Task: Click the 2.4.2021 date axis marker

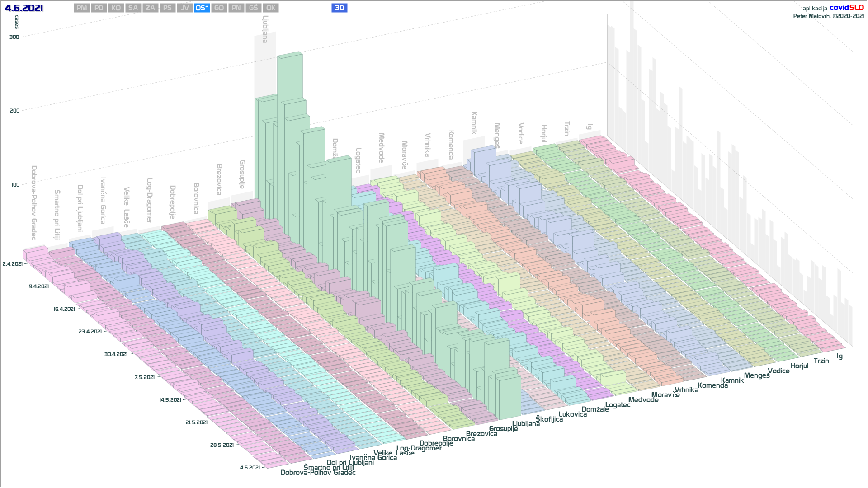Action: pyautogui.click(x=13, y=264)
